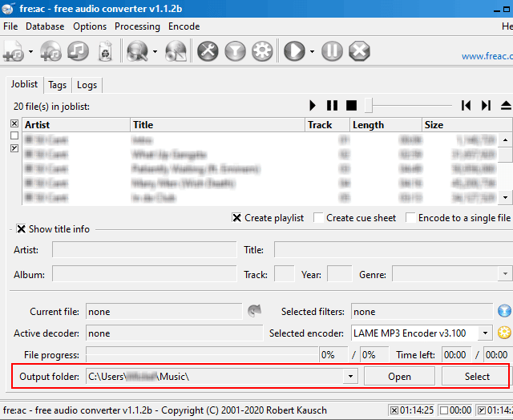The image size is (513, 420).
Task: Enable Encode to a single file
Action: pos(410,218)
